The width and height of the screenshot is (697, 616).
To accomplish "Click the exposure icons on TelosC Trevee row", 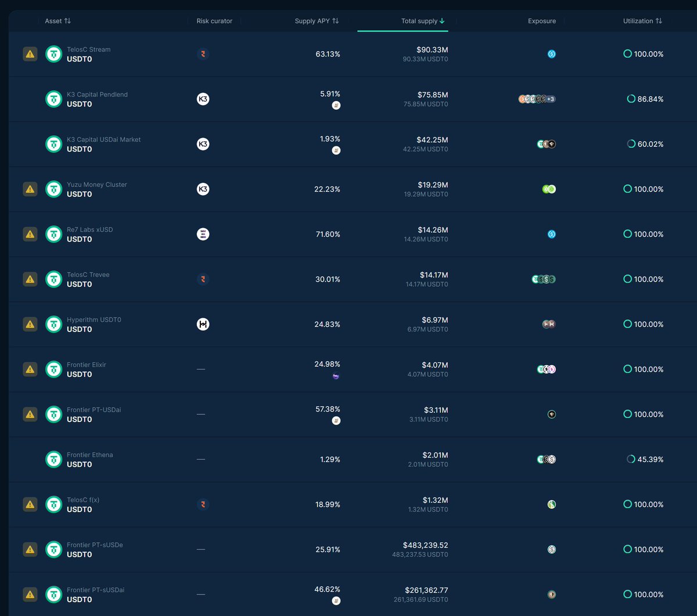I will (x=544, y=279).
